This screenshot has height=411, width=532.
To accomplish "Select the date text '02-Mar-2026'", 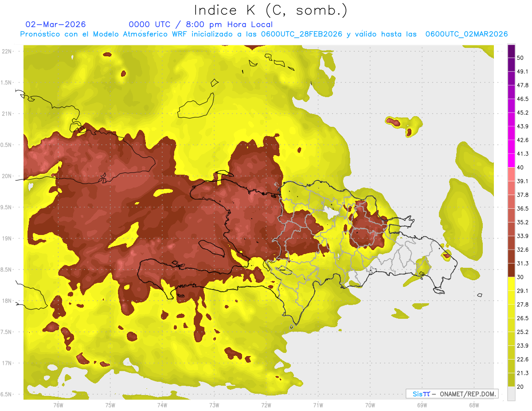I will (x=56, y=24).
